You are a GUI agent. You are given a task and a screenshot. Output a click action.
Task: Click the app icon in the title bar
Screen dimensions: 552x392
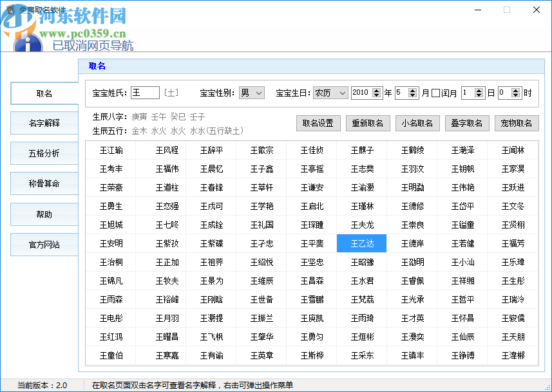pyautogui.click(x=9, y=10)
